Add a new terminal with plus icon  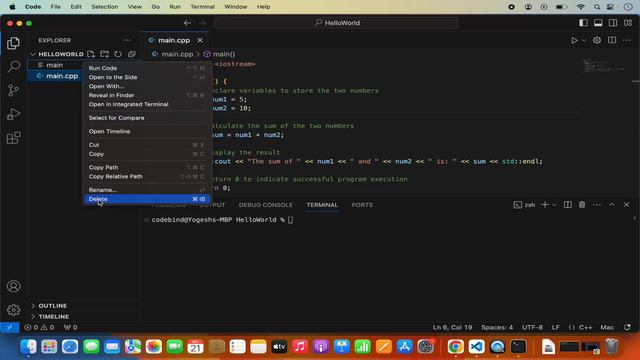pyautogui.click(x=545, y=204)
